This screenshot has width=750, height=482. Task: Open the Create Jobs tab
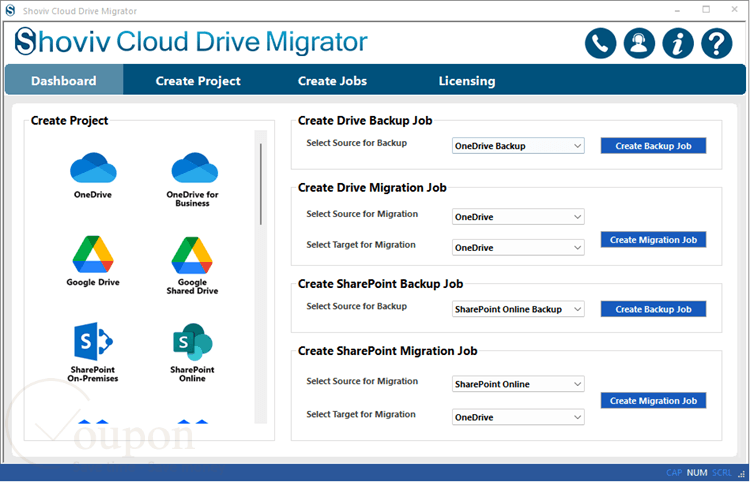[332, 80]
